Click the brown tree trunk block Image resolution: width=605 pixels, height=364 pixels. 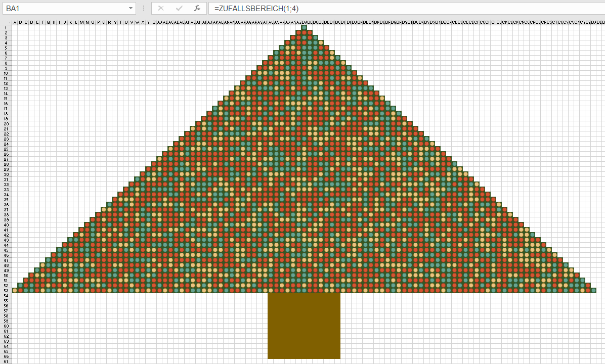click(x=304, y=326)
